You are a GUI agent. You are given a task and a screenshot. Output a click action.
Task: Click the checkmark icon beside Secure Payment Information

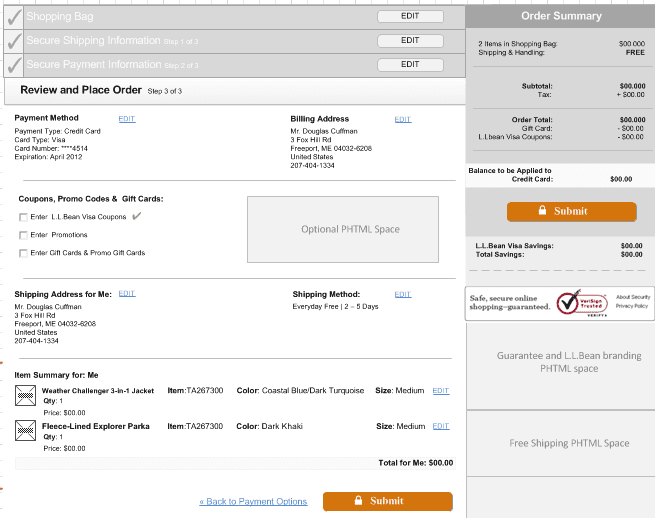pyautogui.click(x=14, y=65)
